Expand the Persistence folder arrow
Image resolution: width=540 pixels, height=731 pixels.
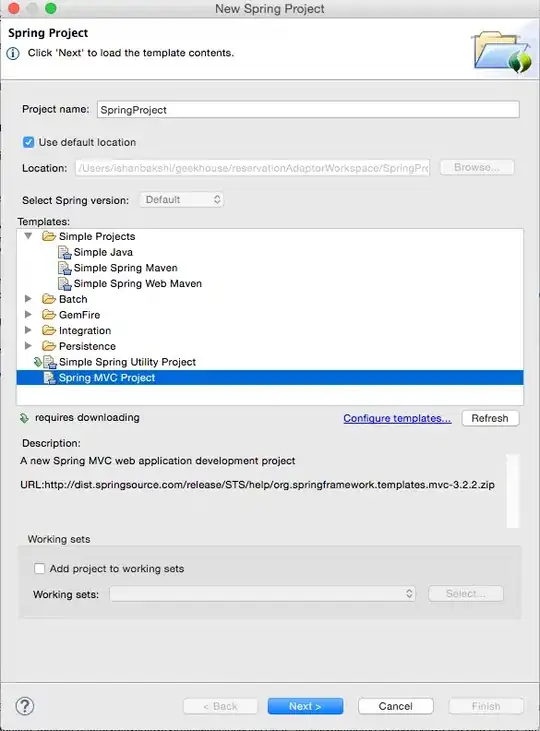tap(28, 346)
